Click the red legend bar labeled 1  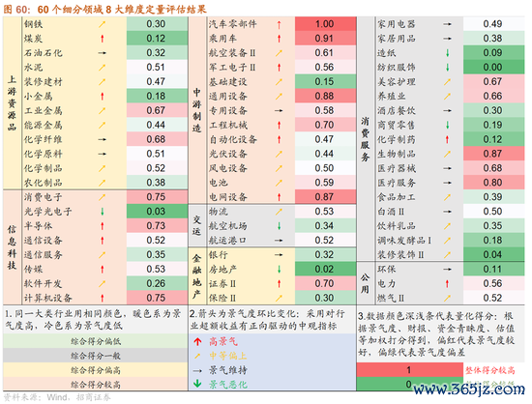tap(410, 370)
